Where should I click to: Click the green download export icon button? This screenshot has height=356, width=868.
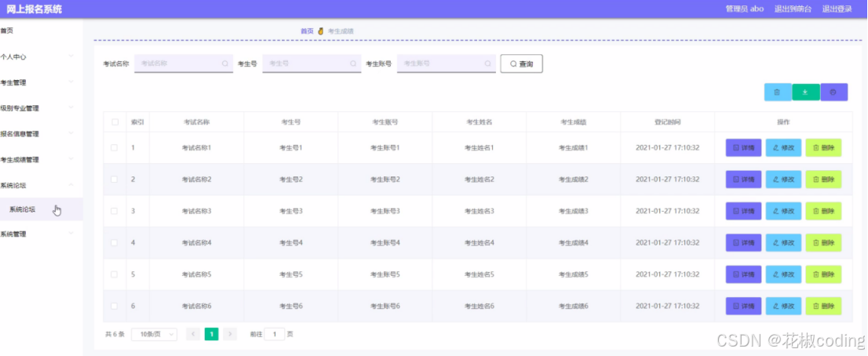pos(805,93)
